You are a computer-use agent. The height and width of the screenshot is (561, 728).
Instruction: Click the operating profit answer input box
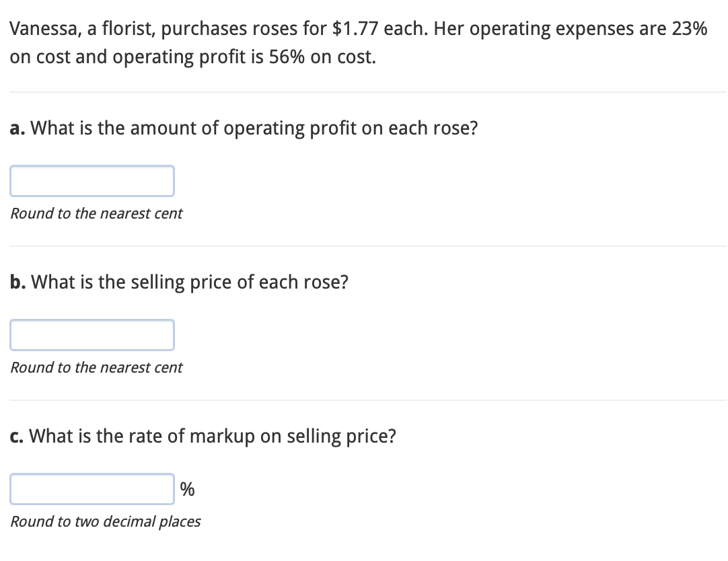(x=92, y=181)
